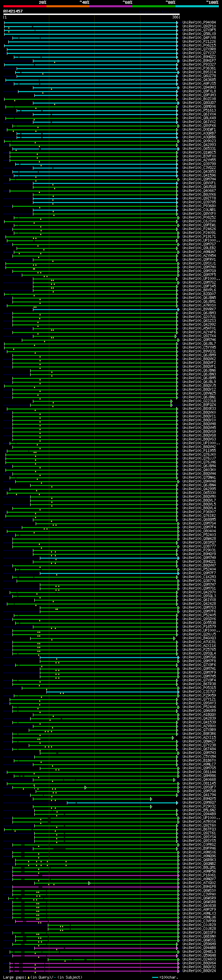
Task: Select the UniRef100_Q9FUH3 label
Action: click(199, 95)
